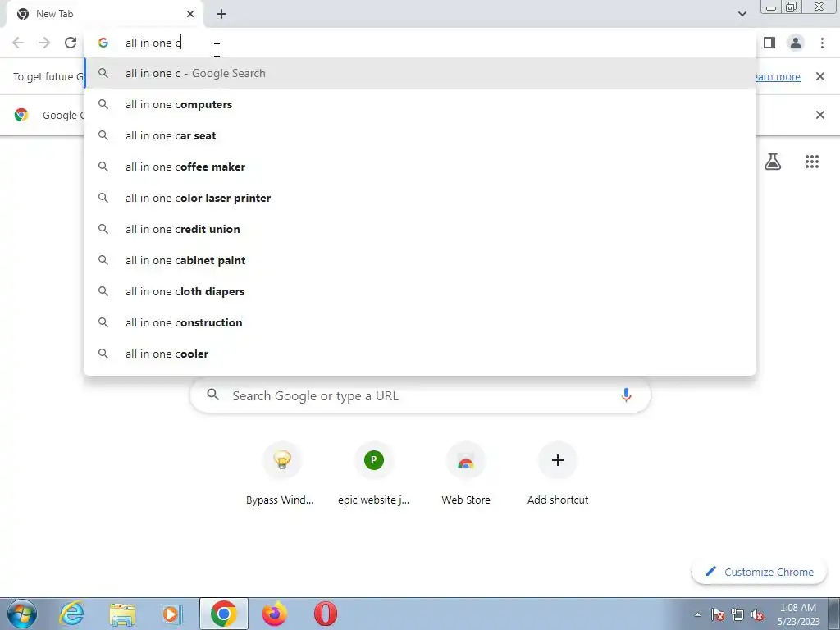
Task: Open the Web Store shortcut
Action: point(466,474)
